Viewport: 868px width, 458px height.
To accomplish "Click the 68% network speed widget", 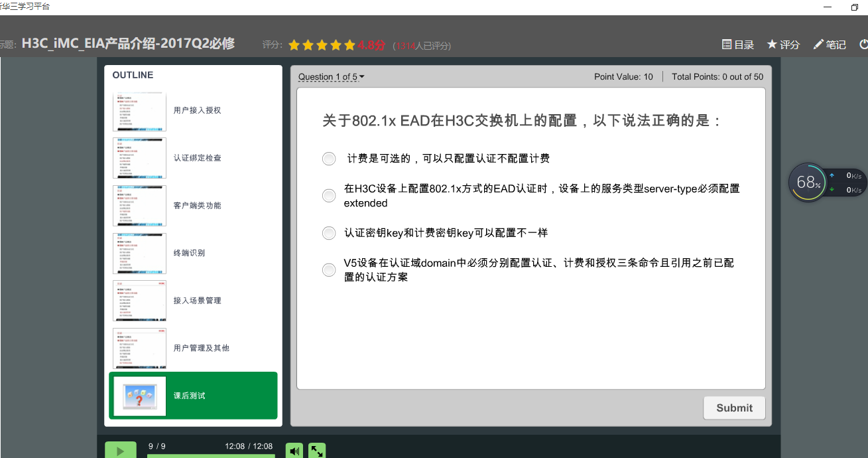I will coord(808,183).
